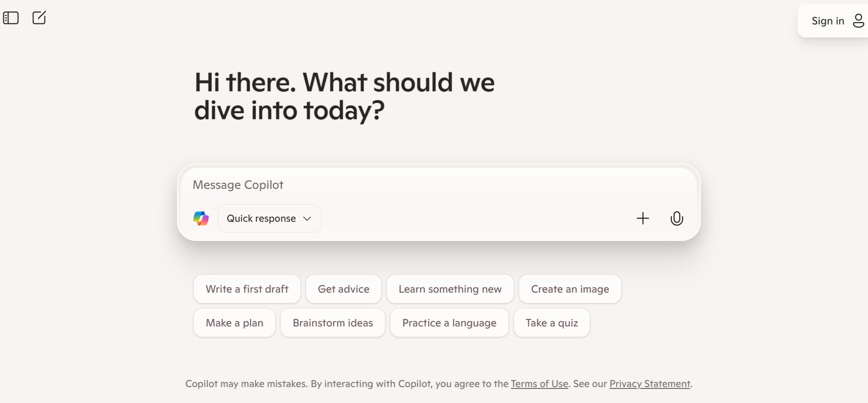Choose the Make a plan chip
Image resolution: width=868 pixels, height=403 pixels.
click(x=234, y=323)
